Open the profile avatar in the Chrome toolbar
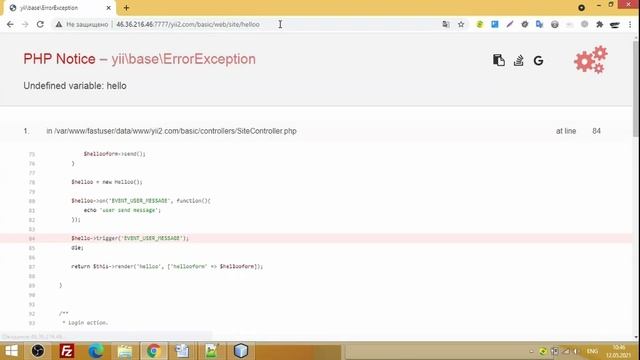The width and height of the screenshot is (640, 360). pos(615,24)
